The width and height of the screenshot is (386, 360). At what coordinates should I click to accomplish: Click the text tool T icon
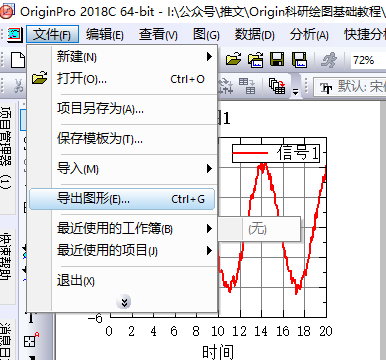[30, 318]
